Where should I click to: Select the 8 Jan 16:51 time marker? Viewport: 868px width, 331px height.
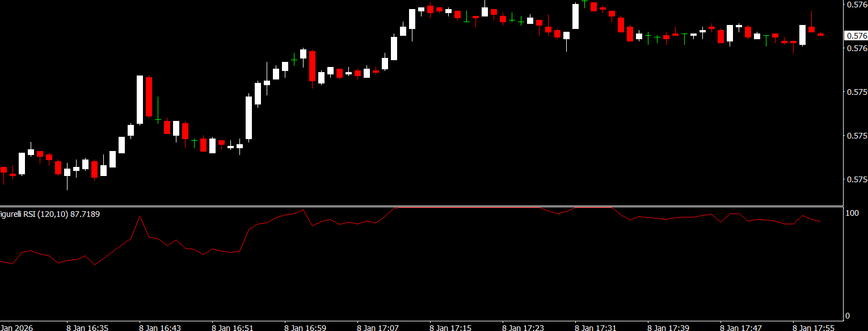(x=232, y=328)
